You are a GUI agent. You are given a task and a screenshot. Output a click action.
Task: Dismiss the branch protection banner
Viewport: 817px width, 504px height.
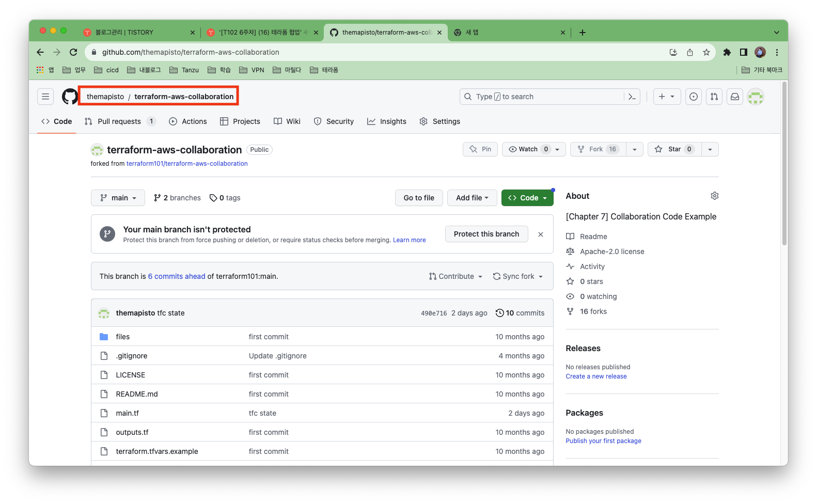(x=541, y=234)
